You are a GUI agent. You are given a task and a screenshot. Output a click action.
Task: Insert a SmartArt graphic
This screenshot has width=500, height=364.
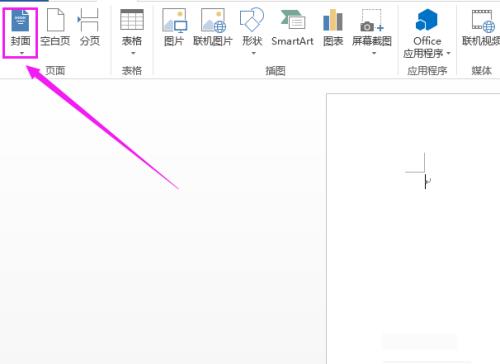click(292, 28)
